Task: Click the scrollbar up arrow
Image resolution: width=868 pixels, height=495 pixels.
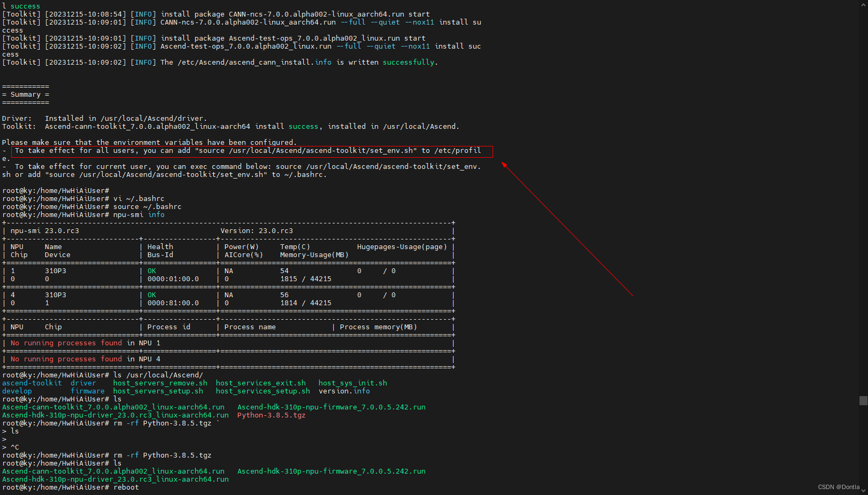Action: (863, 4)
